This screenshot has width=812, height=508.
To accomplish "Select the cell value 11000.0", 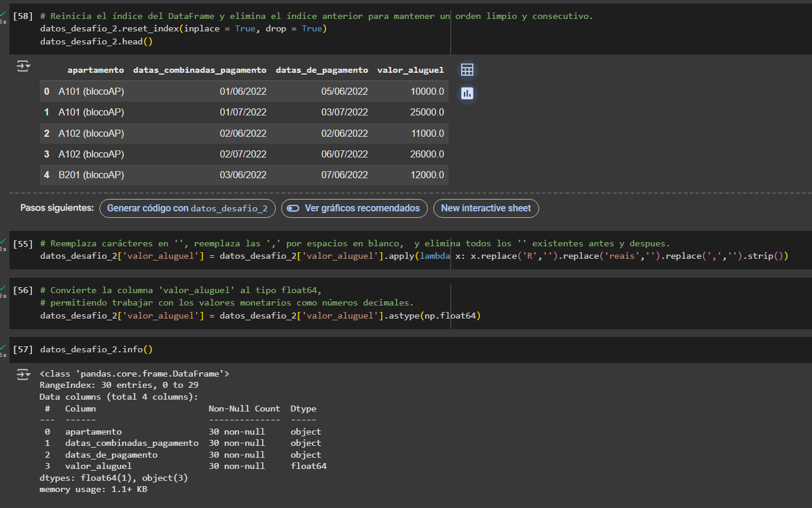I will pyautogui.click(x=427, y=134).
